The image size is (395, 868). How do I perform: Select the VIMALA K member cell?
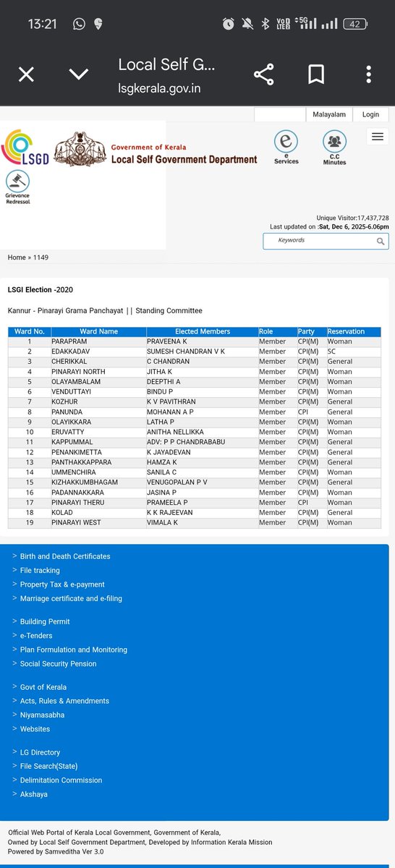203,522
